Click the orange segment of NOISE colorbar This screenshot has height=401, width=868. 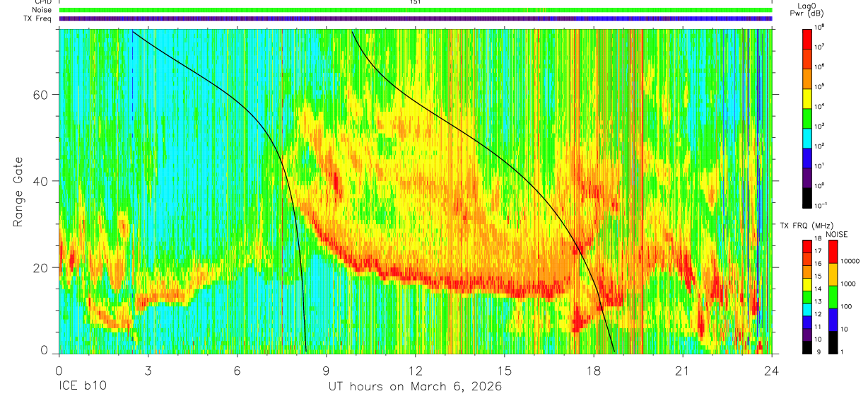point(833,274)
